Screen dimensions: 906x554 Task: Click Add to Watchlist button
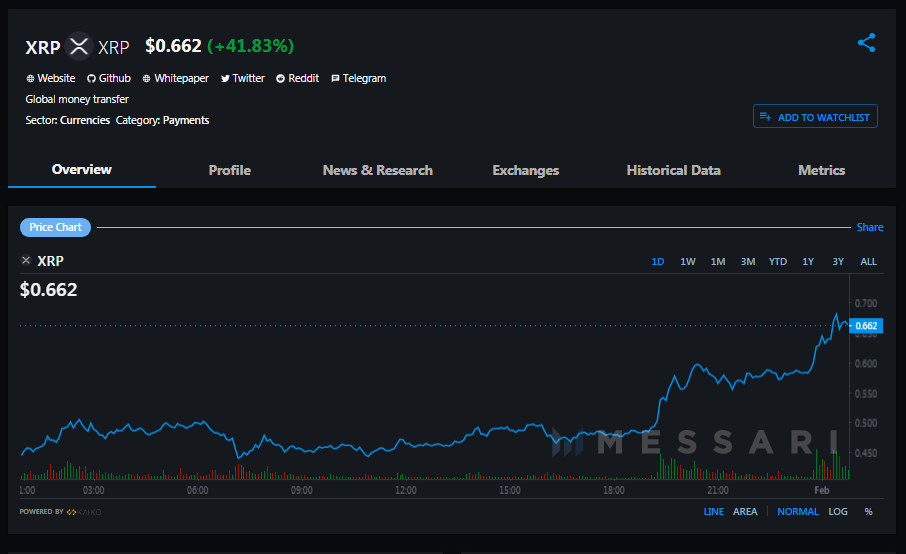click(x=815, y=117)
